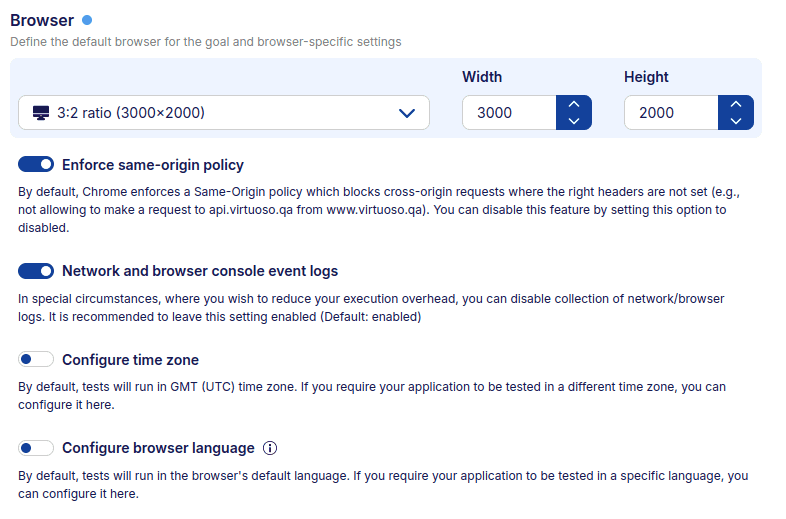Click the Enforce same-origin policy label

tap(153, 165)
